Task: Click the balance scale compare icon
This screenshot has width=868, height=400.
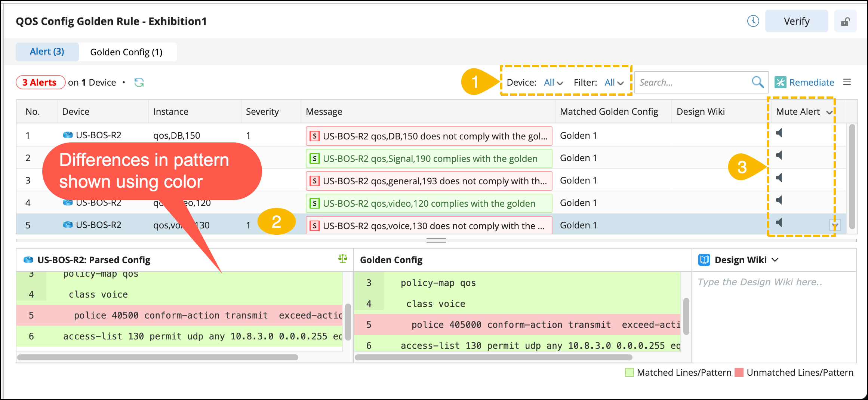Action: point(342,259)
